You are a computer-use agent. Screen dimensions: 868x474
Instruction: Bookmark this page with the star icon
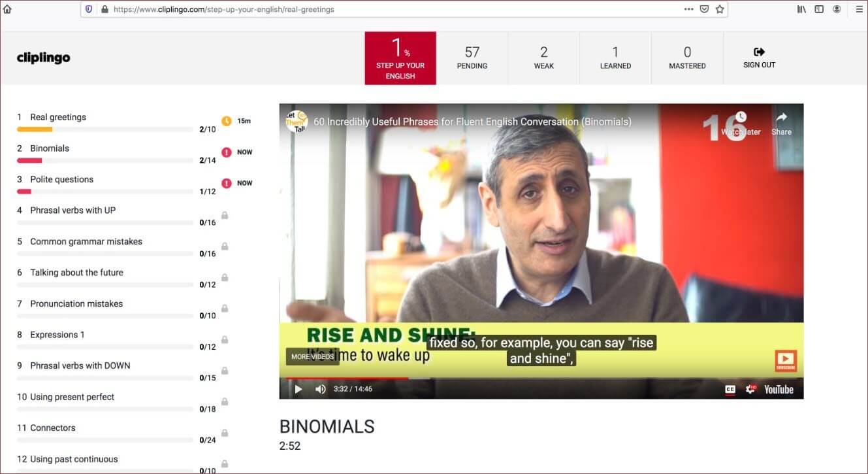(x=720, y=9)
